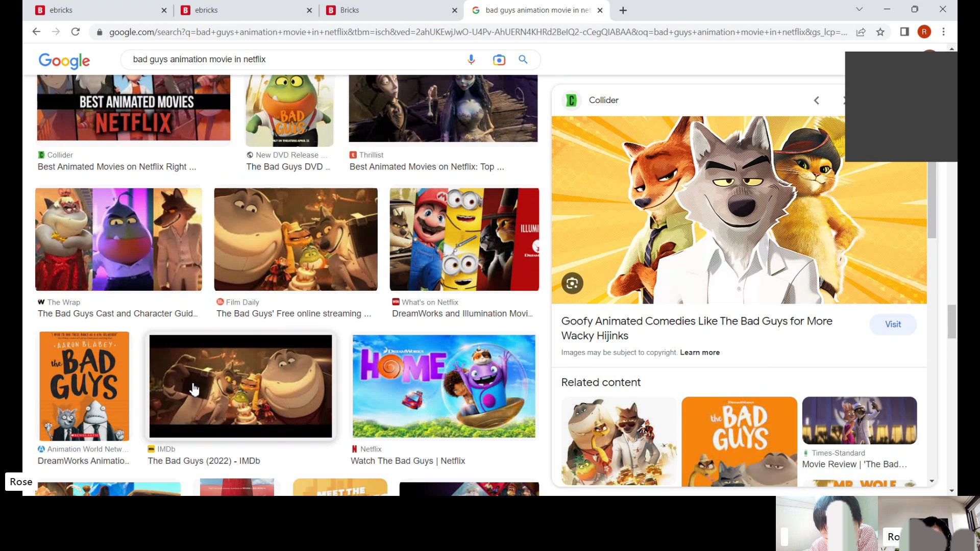Screen dimensions: 980x551
Task: Select The Wrap cast characters thumbnail
Action: [118, 239]
